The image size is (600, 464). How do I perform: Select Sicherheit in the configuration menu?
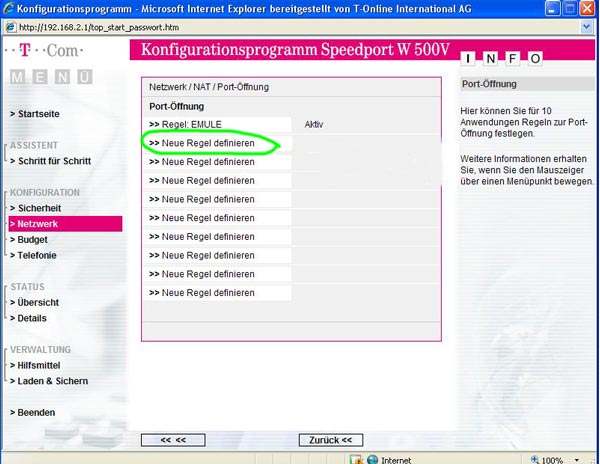point(36,208)
